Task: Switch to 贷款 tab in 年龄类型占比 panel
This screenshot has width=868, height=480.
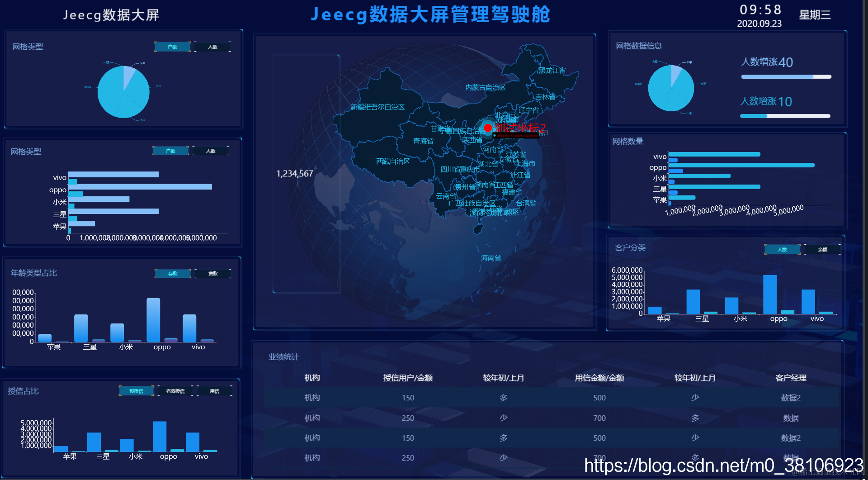Action: 213,273
